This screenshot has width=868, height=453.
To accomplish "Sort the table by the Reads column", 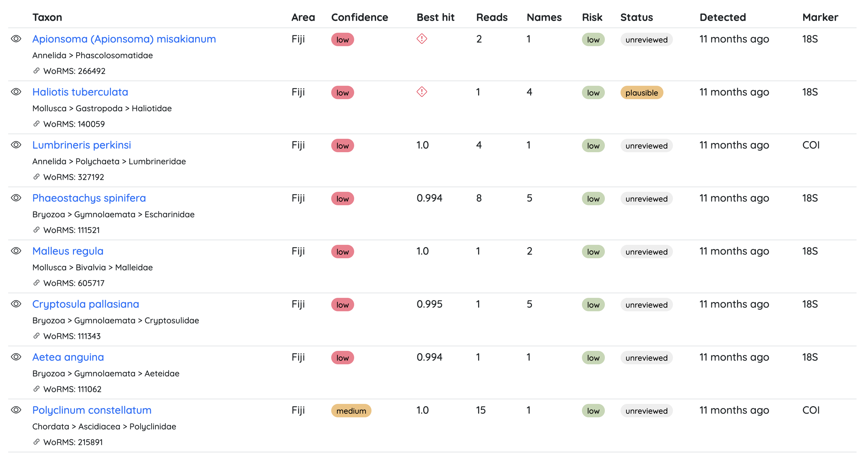I will pyautogui.click(x=492, y=17).
